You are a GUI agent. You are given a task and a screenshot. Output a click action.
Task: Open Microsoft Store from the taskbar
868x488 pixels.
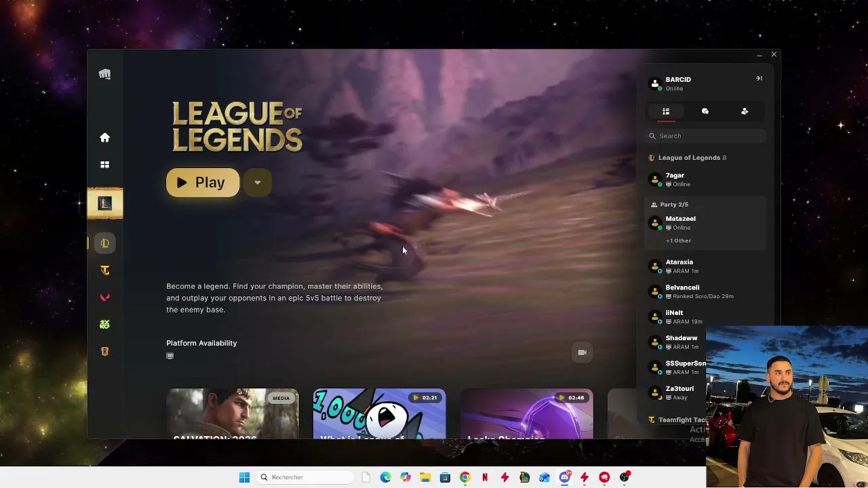coord(445,477)
